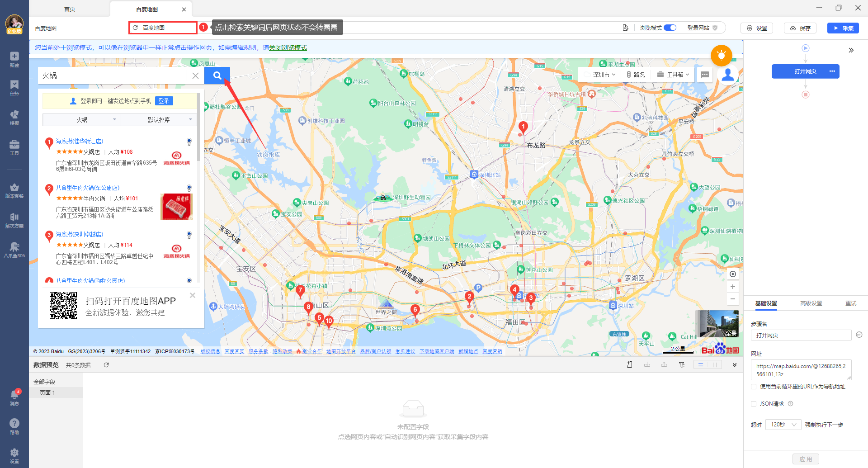Image resolution: width=868 pixels, height=468 pixels.
Task: Switch data preview to column view
Action: (x=715, y=365)
